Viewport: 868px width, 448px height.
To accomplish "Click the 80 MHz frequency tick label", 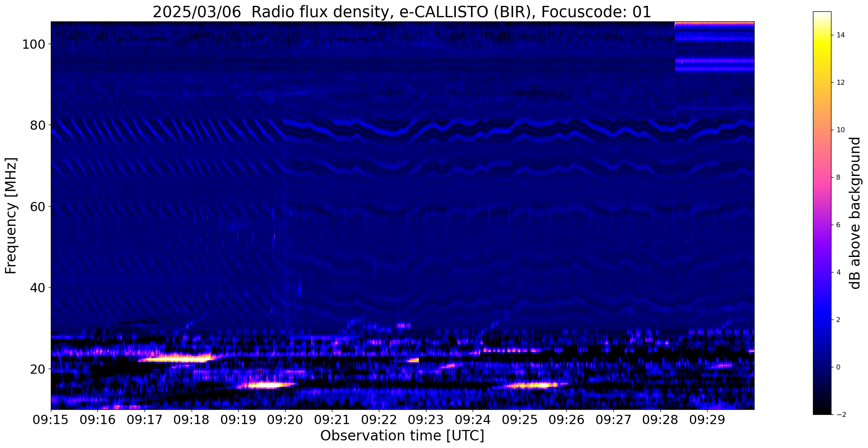I will 37,125.
